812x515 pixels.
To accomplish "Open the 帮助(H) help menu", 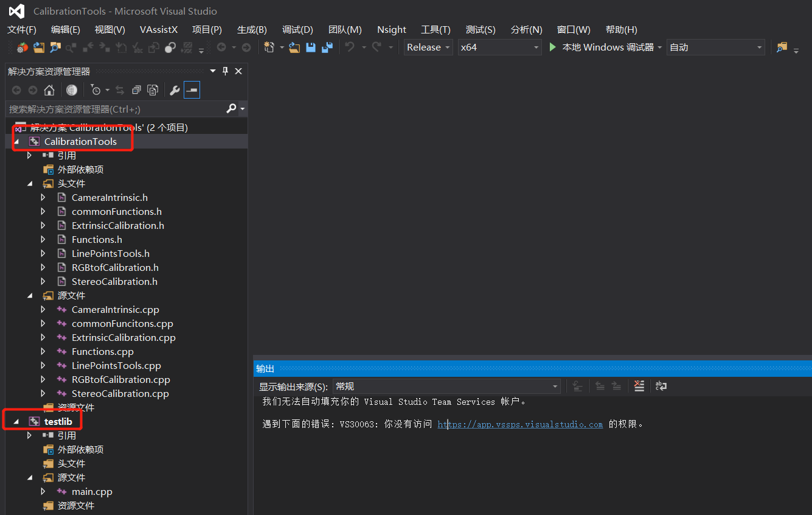I will tap(622, 29).
